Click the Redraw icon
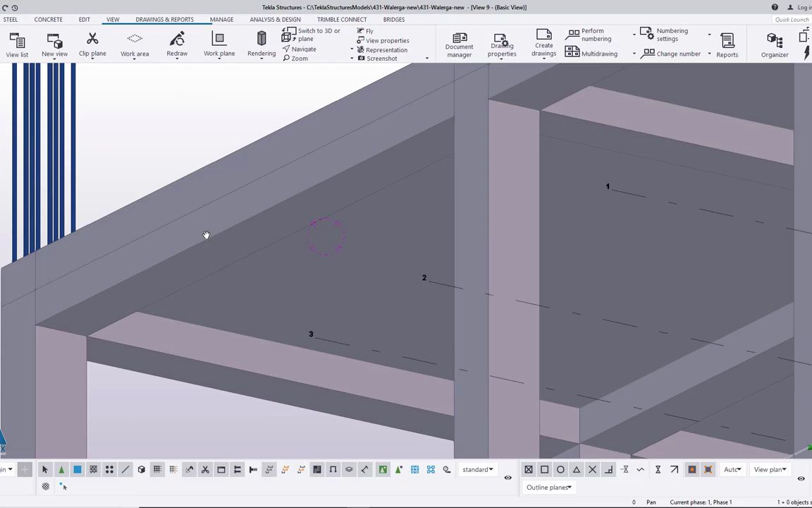 [177, 39]
